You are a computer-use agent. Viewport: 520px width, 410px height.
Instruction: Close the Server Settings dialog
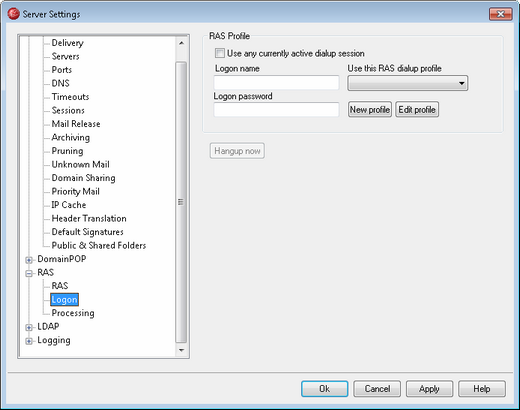click(501, 14)
